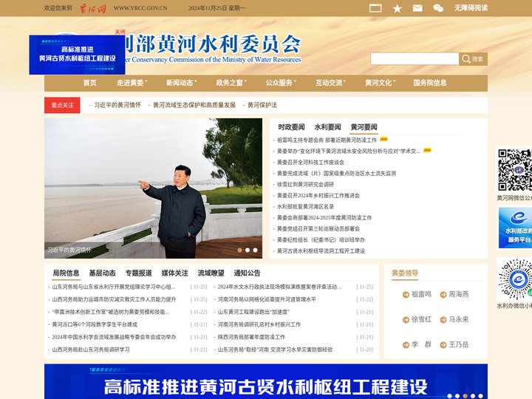Open news 祖雷鸣主持专题会商 部署近期黄河防凌工作
The height and width of the screenshot is (399, 532).
coord(327,140)
